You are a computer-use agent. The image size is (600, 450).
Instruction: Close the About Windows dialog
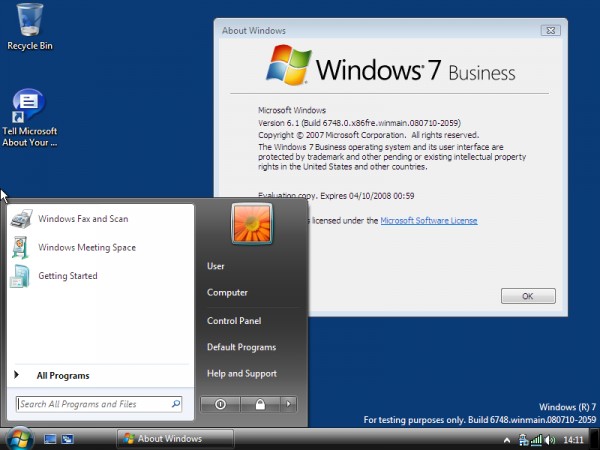click(551, 31)
